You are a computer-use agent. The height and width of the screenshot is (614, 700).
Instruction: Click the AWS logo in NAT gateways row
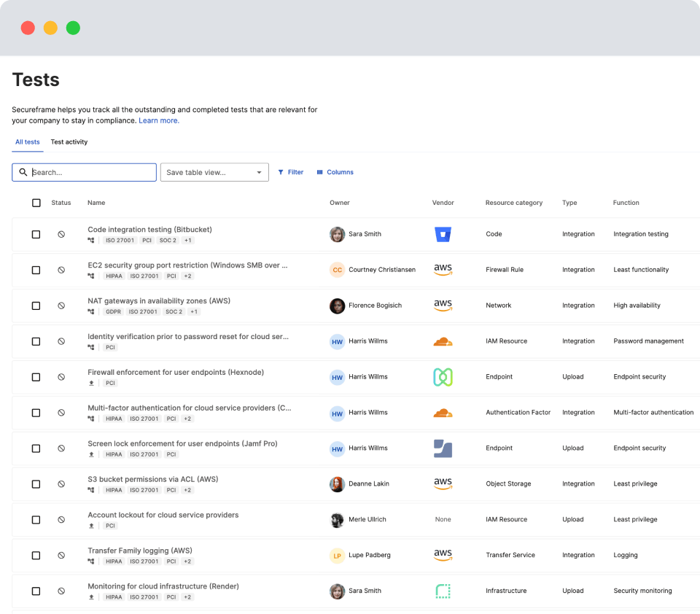pos(443,306)
